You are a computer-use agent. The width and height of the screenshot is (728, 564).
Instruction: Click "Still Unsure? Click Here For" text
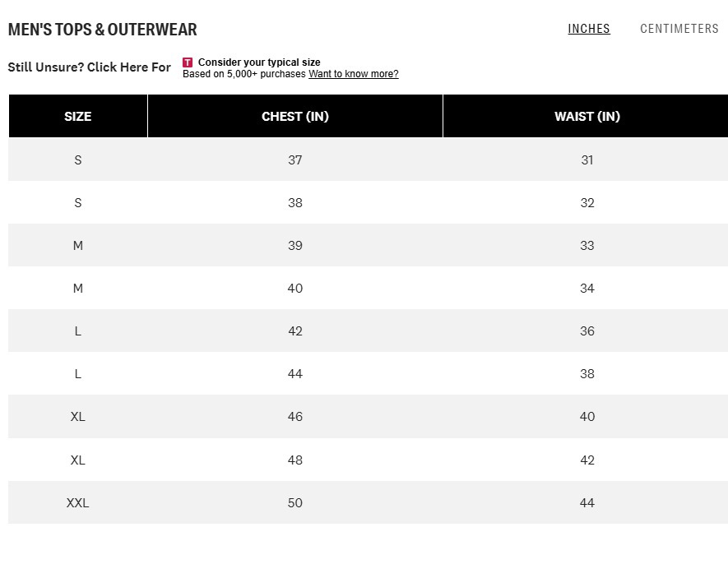(x=90, y=67)
